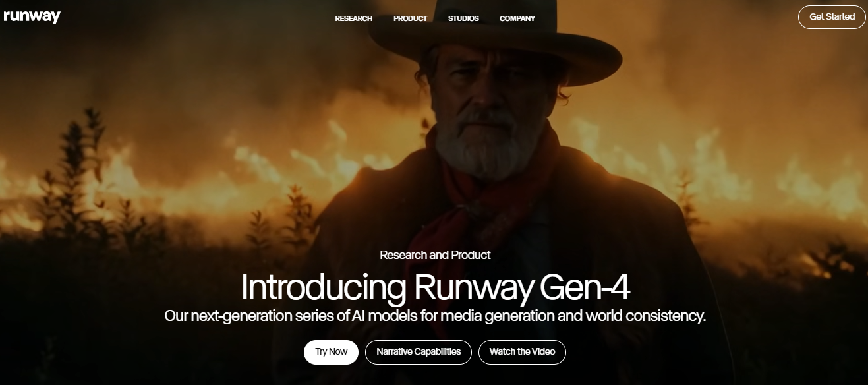The image size is (868, 385).
Task: Select STUDIOS in the navigation bar
Action: point(463,18)
